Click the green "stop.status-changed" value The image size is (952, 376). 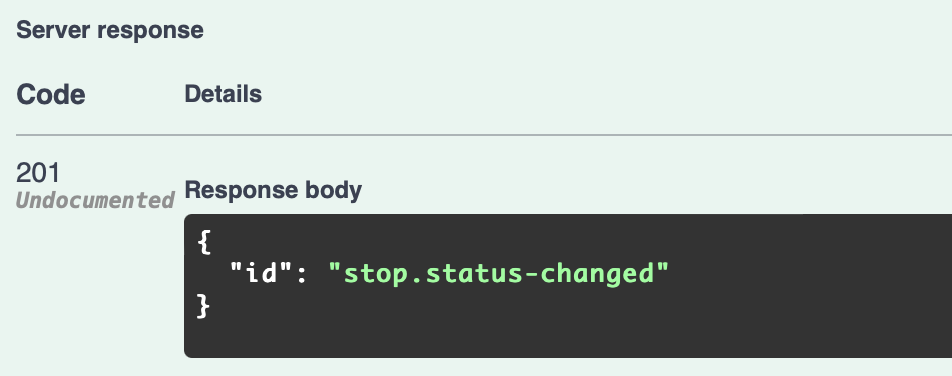pos(498,273)
